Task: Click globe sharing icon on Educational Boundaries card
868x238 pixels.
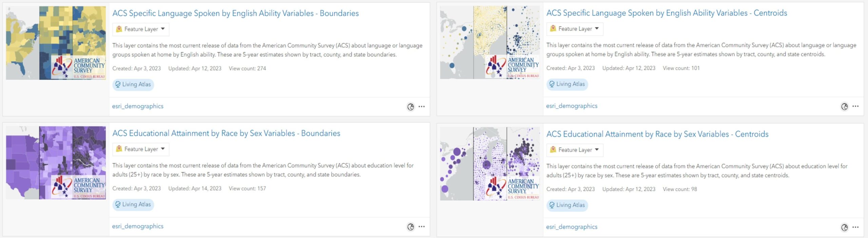Action: tap(411, 227)
